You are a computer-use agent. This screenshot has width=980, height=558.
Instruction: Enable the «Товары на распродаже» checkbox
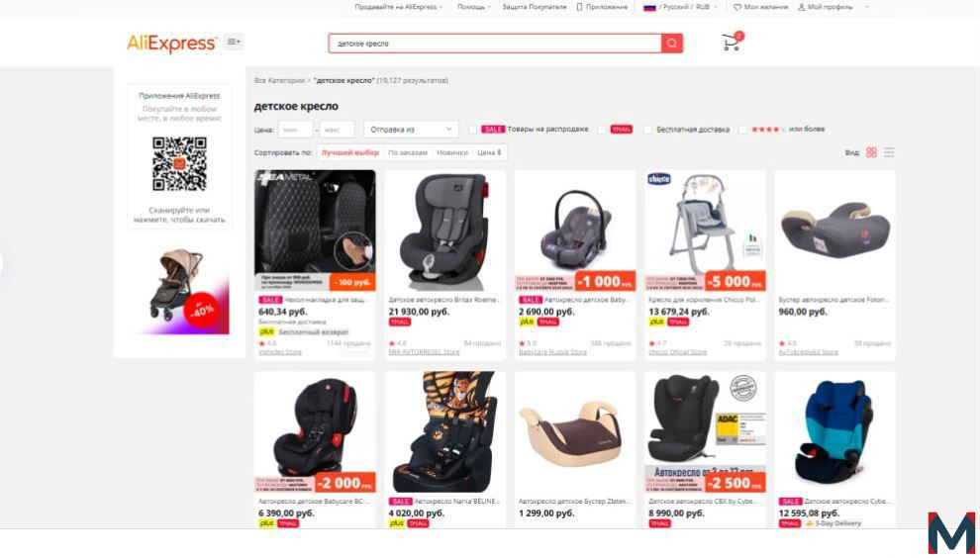472,130
